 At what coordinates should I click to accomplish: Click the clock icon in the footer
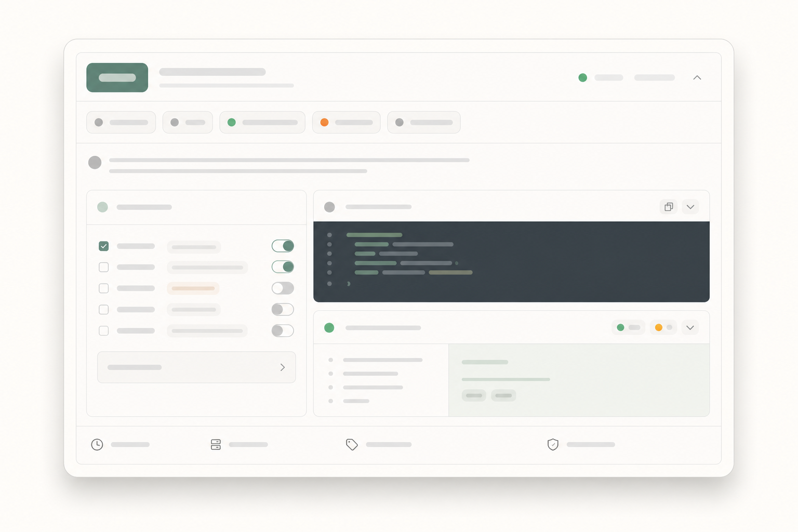(97, 445)
